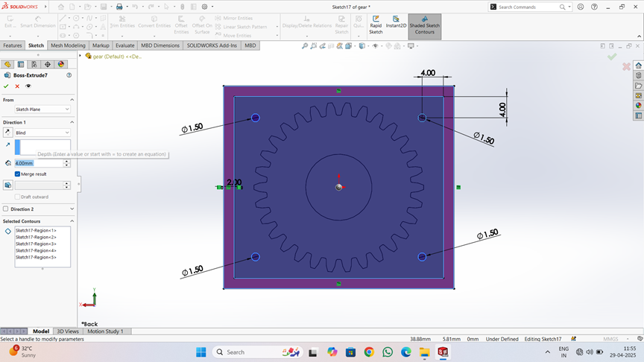Open Custom Properties icon in task pane

point(638,115)
